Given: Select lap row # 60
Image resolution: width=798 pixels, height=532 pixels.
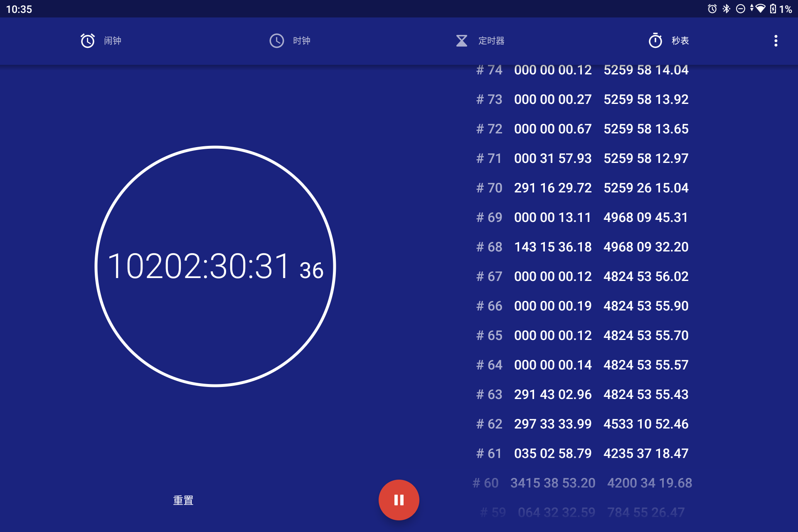Looking at the screenshot, I should click(x=582, y=483).
